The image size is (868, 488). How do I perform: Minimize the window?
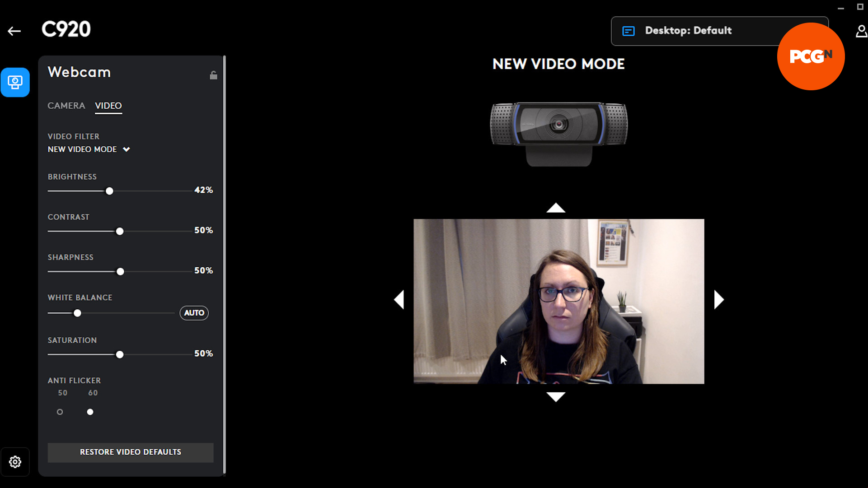tap(841, 8)
